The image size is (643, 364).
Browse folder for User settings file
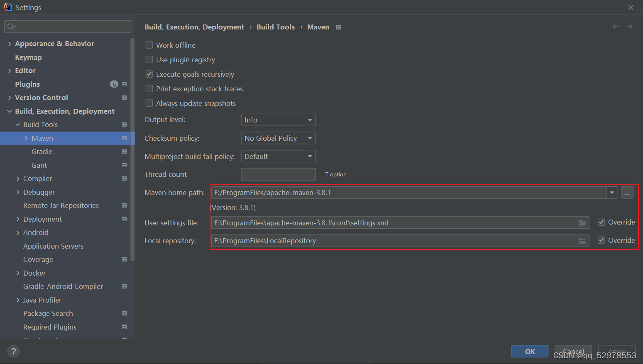pos(582,223)
